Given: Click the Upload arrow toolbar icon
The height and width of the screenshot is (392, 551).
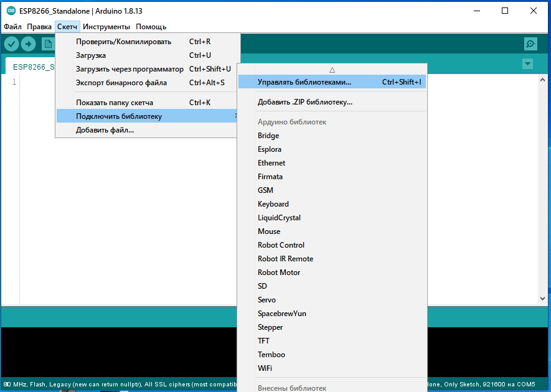Looking at the screenshot, I should click(29, 44).
